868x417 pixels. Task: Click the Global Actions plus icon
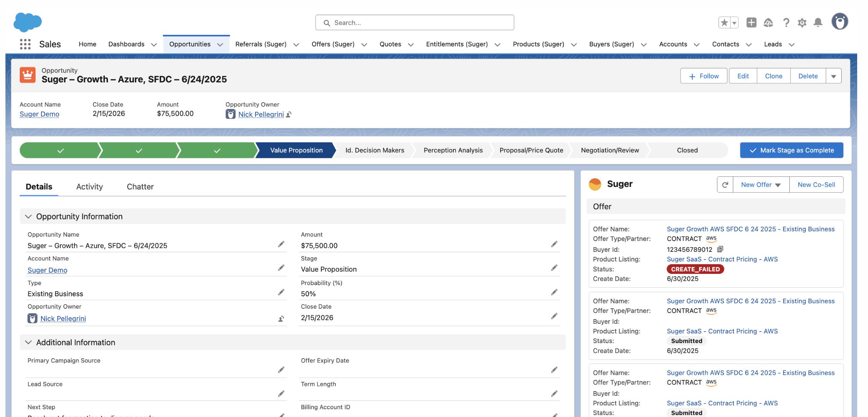point(751,23)
